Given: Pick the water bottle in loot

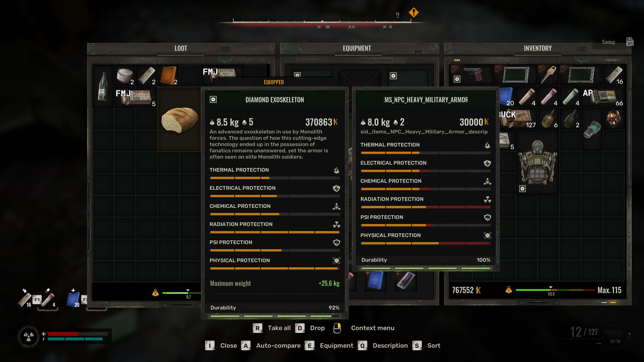Looking at the screenshot, I should [103, 86].
